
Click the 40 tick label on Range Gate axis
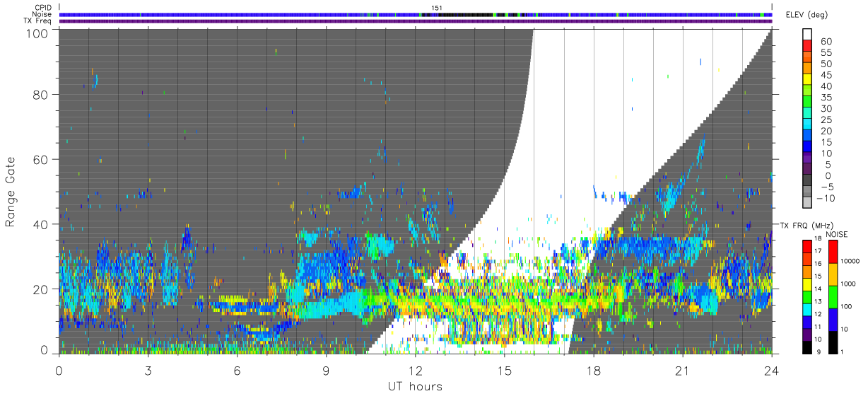41,224
